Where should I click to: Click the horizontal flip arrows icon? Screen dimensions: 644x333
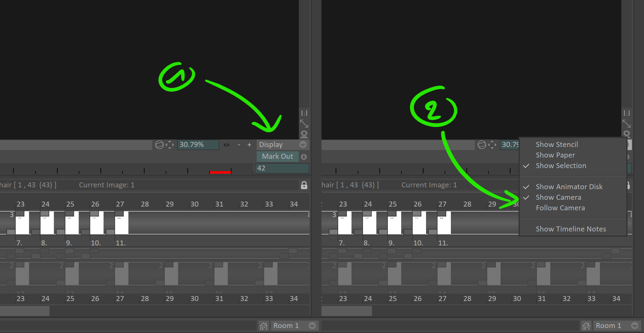coord(227,145)
